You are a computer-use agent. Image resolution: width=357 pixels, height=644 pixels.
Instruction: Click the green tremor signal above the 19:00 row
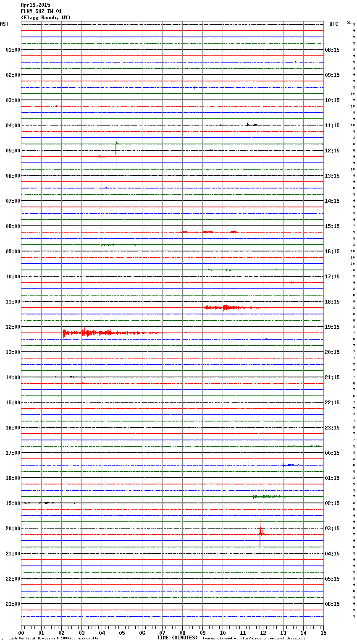(x=277, y=497)
